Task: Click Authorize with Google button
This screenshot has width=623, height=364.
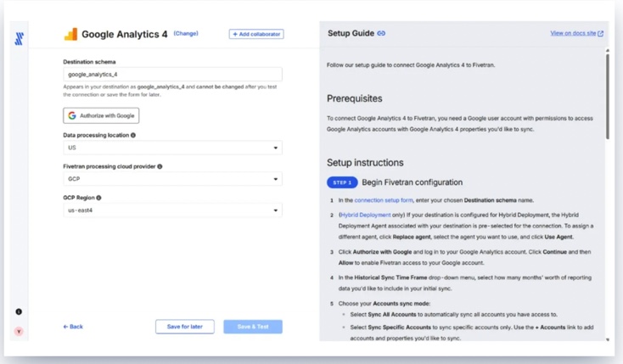Action: (101, 115)
